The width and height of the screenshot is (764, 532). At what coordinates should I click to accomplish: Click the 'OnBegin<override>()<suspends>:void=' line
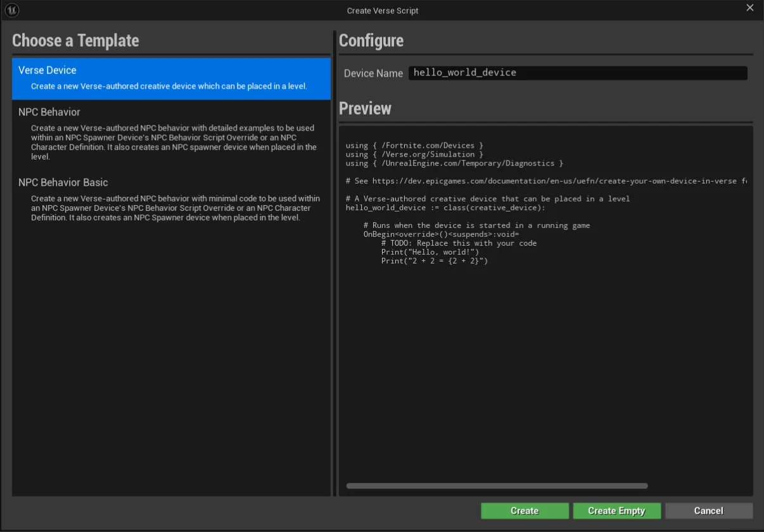[441, 234]
